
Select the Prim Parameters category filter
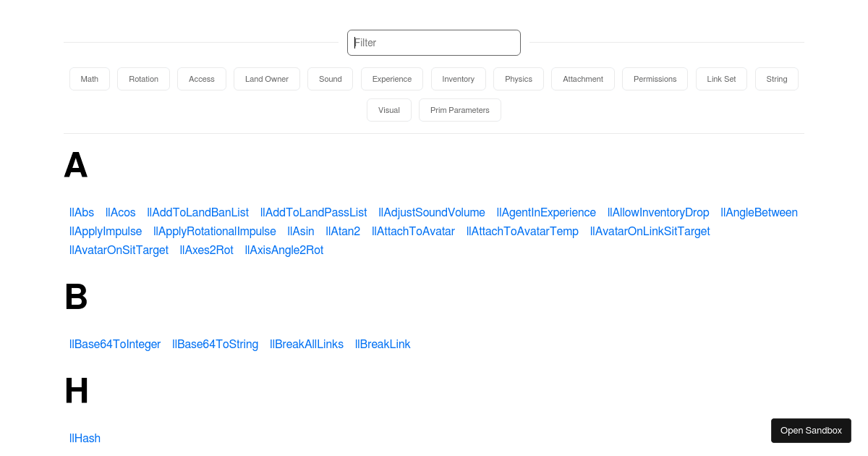[459, 110]
